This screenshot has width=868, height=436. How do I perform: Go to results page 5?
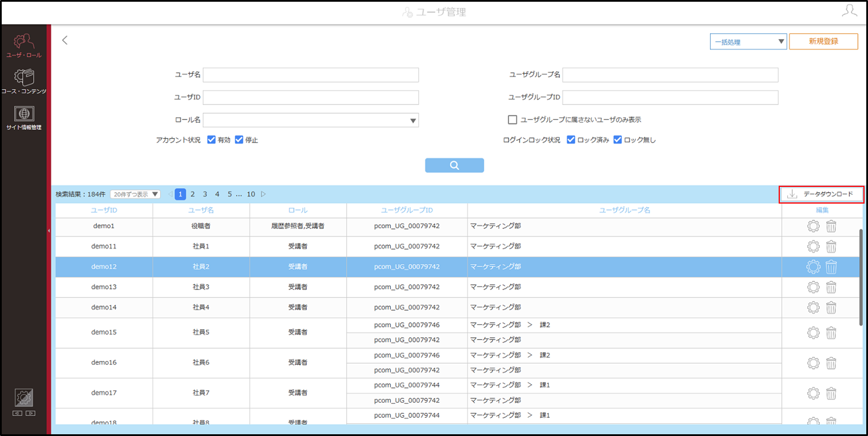(229, 194)
